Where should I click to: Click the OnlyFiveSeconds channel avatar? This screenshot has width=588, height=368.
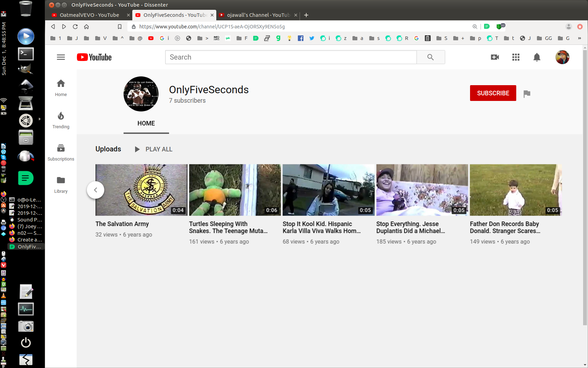pos(141,94)
